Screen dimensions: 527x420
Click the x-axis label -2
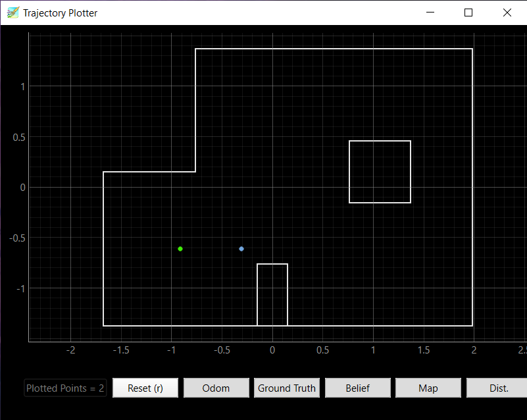70,350
